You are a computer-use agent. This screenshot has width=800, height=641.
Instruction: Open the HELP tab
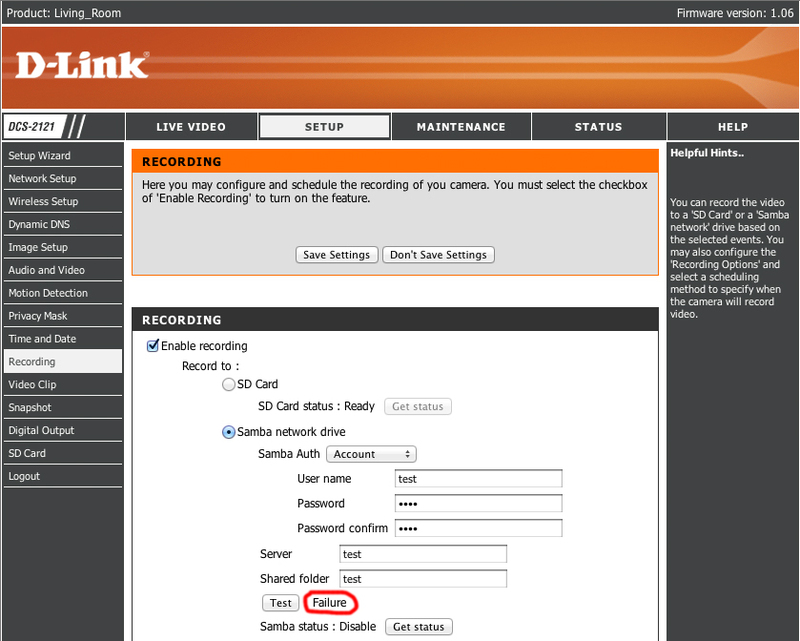pyautogui.click(x=733, y=127)
